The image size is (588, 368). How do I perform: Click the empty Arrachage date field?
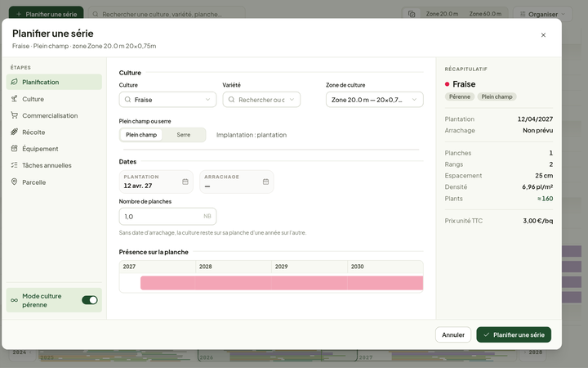237,182
